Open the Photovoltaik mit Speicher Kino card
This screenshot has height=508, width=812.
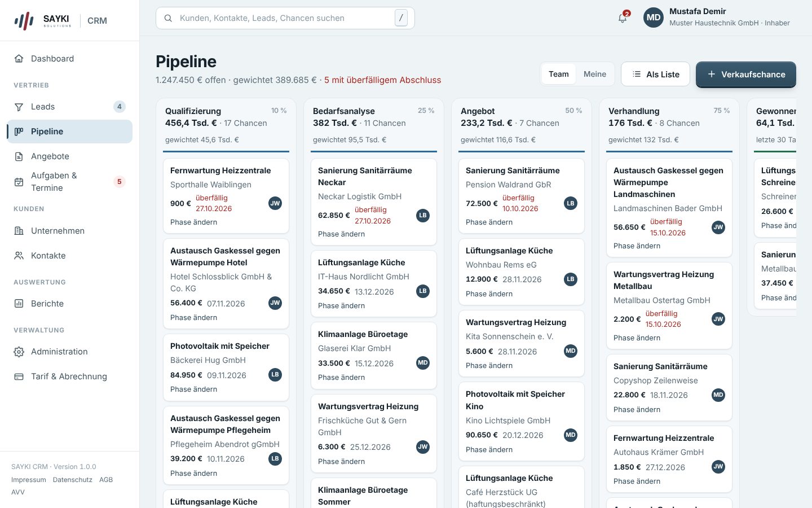522,421
